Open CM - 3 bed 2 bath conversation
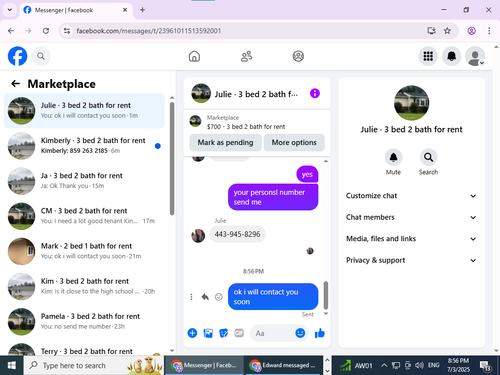The height and width of the screenshot is (375, 500). (x=84, y=216)
